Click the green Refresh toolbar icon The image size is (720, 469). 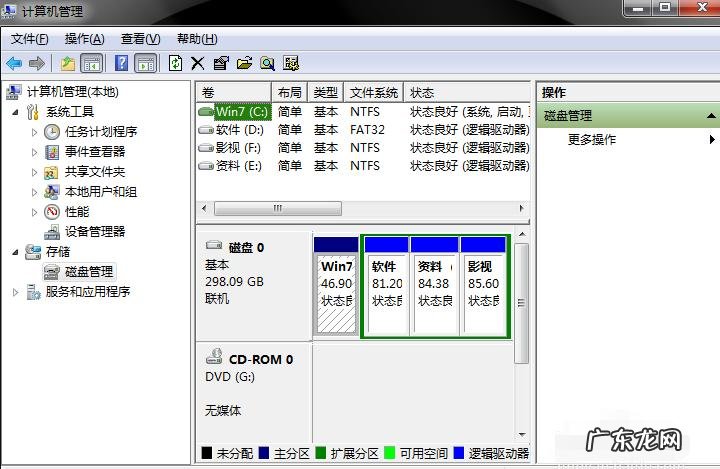pyautogui.click(x=175, y=63)
